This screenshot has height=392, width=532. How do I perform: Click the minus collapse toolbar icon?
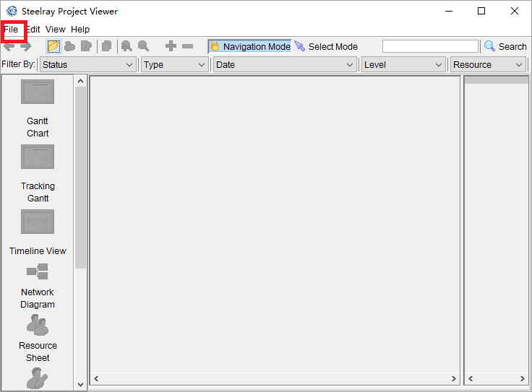[x=187, y=46]
